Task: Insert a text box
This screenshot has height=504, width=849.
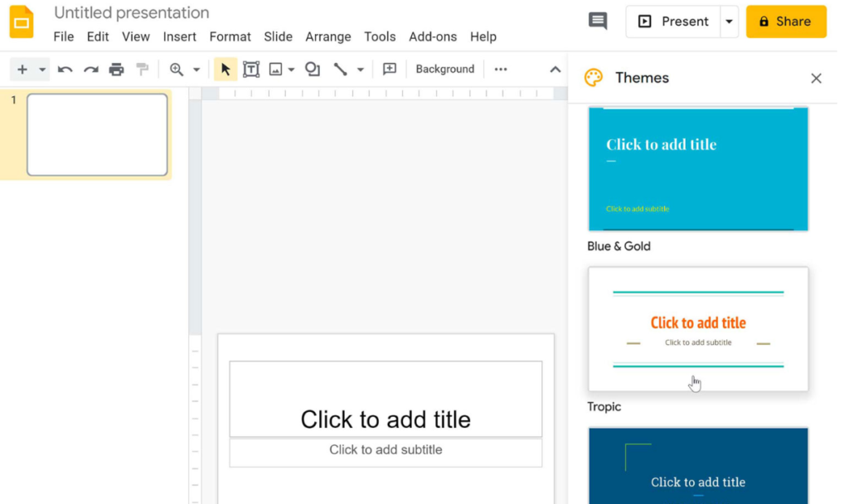Action: click(x=251, y=69)
